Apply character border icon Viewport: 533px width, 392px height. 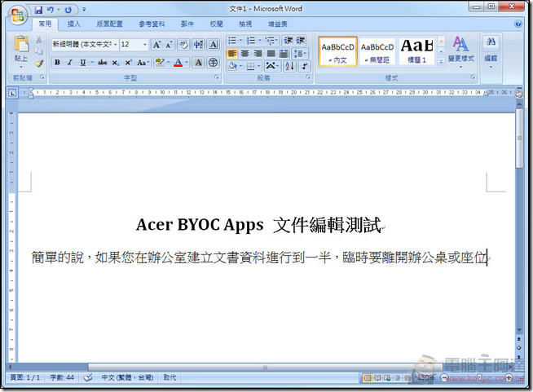coord(214,45)
